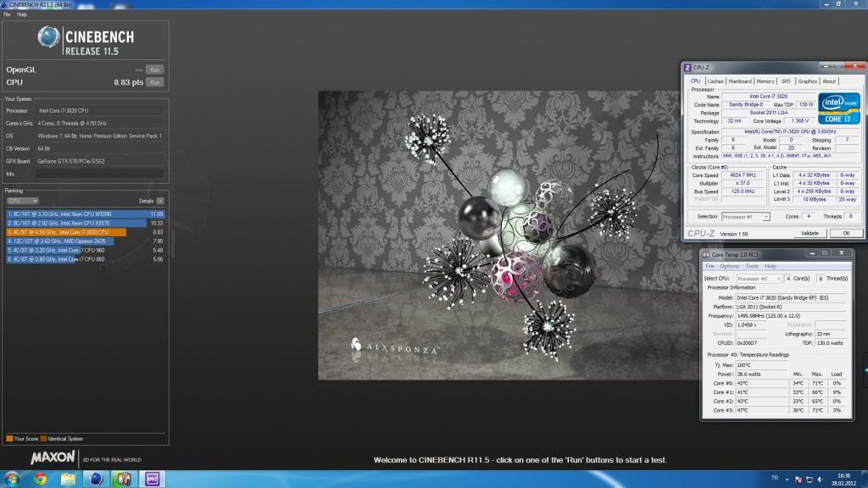Click the rendered scene preview image
This screenshot has width=868, height=488.
point(498,236)
